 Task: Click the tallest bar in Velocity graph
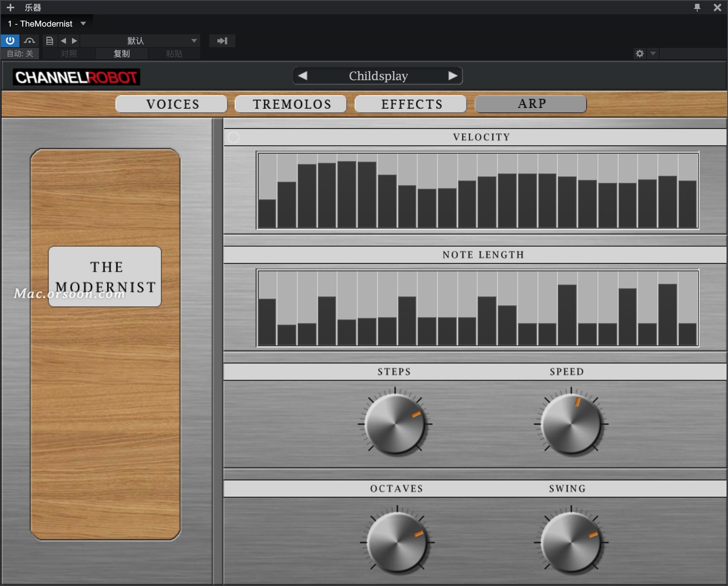click(347, 194)
